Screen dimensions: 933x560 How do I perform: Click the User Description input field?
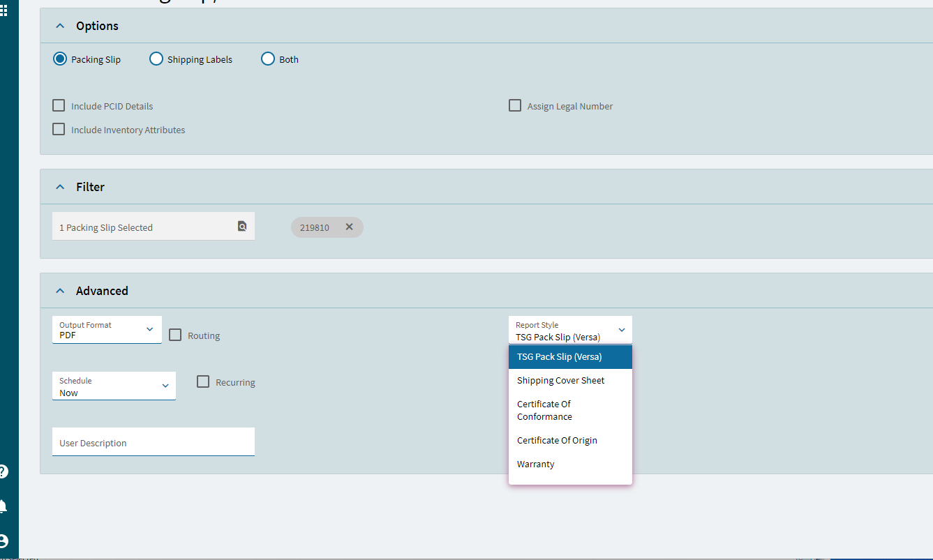tap(154, 442)
